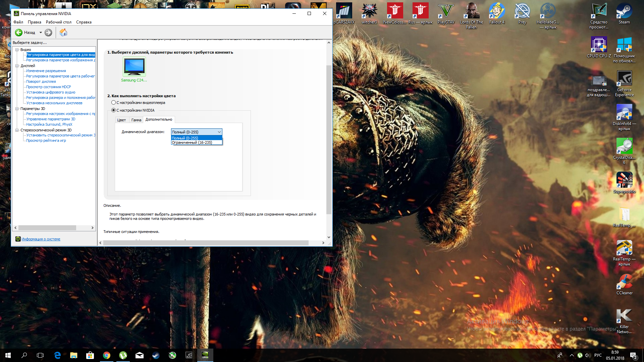Viewport: 644px width, 362px height.
Task: Click the NVIDIA icon in taskbar
Action: pyautogui.click(x=205, y=355)
